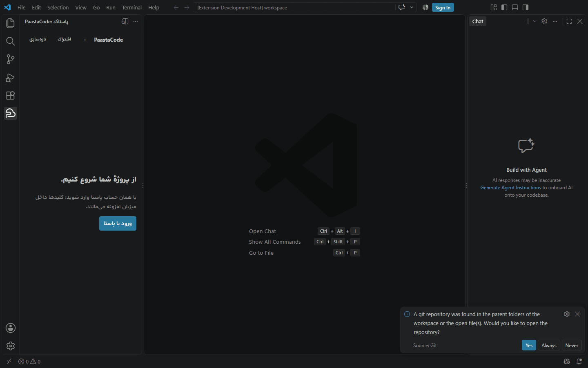This screenshot has height=368, width=588.
Task: Open the Accounts menu icon
Action: click(11, 328)
